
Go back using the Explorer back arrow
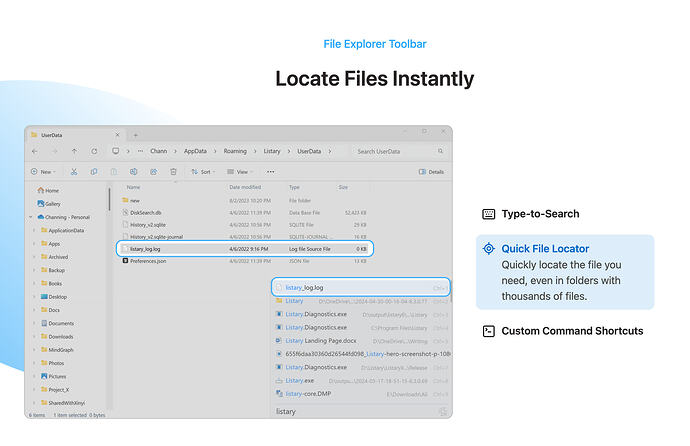(35, 151)
